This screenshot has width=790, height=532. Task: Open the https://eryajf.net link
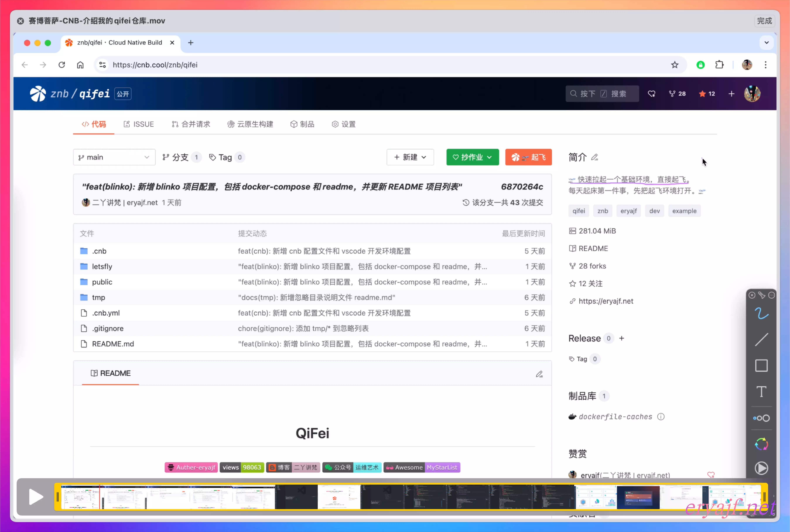606,301
